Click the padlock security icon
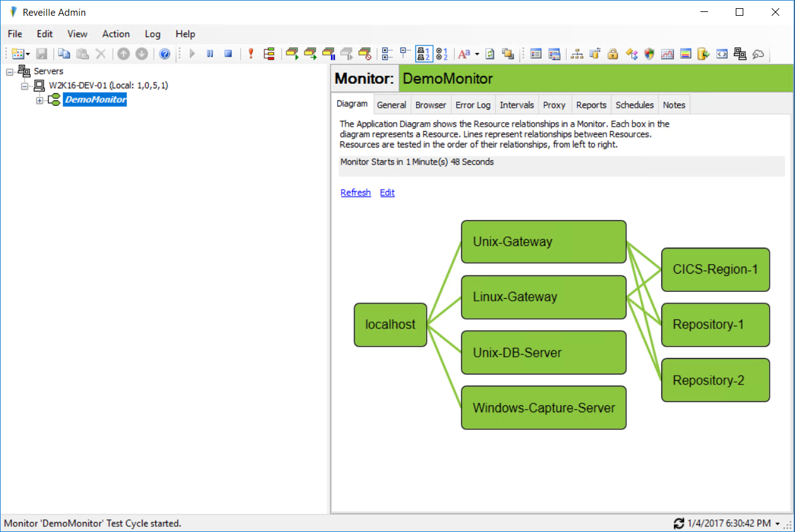 tap(612, 54)
